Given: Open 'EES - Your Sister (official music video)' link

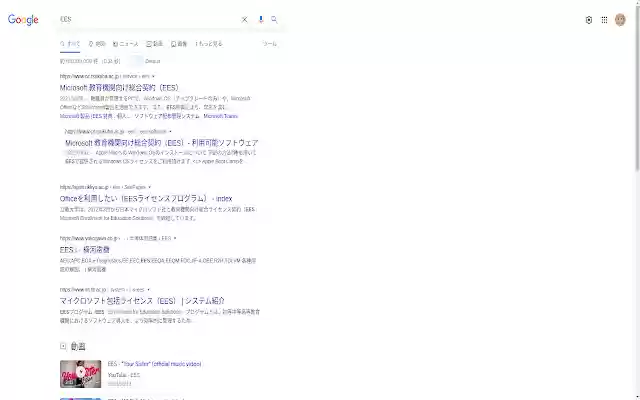Looking at the screenshot, I should [x=155, y=364].
